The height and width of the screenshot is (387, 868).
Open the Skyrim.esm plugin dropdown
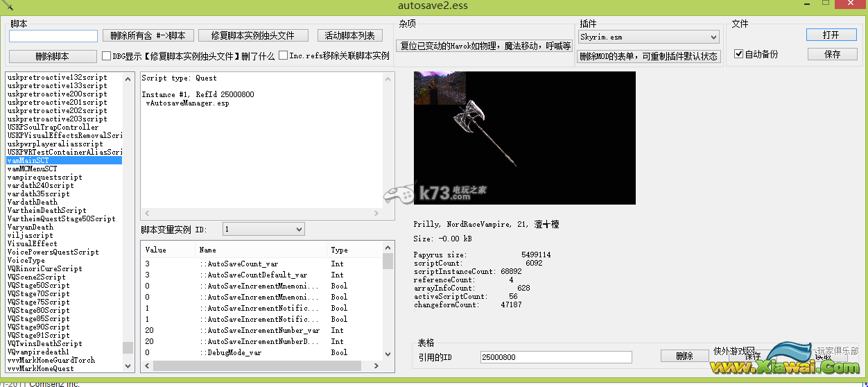click(649, 37)
